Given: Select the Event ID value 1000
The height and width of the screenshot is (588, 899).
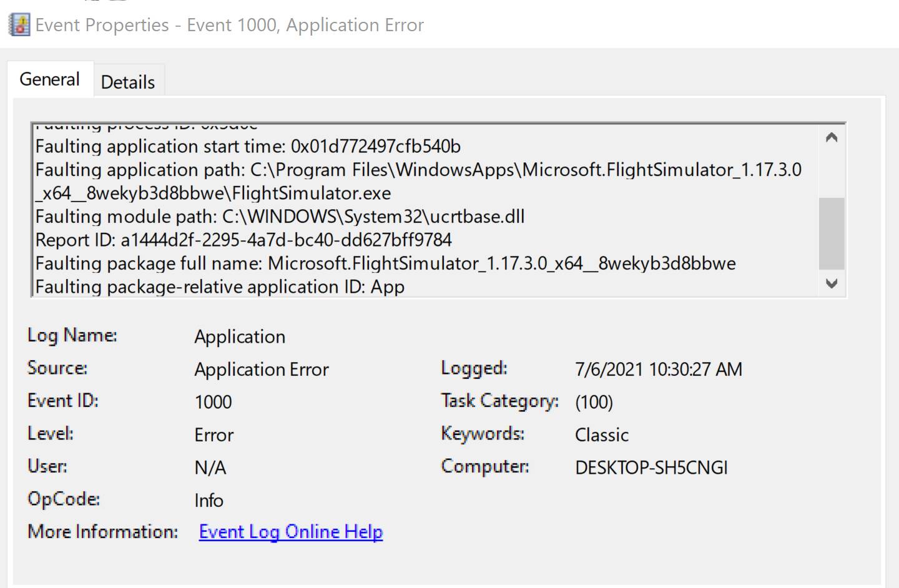Looking at the screenshot, I should (213, 402).
